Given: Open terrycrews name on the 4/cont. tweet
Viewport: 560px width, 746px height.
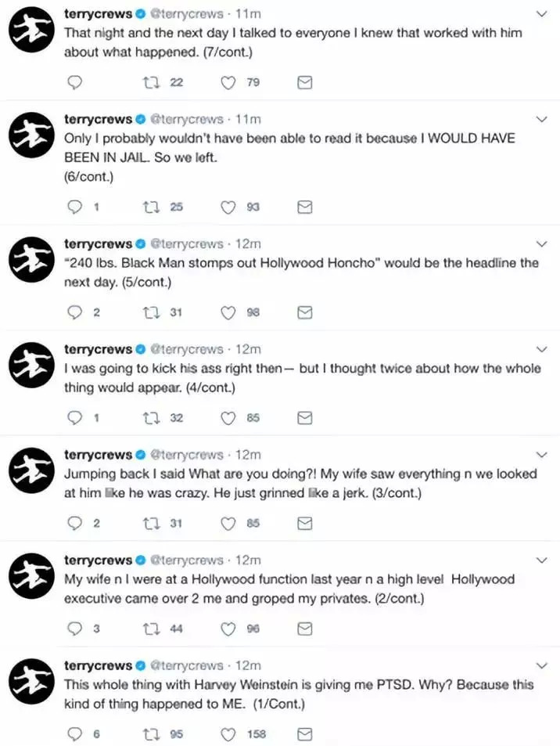Looking at the screenshot, I should click(x=98, y=349).
